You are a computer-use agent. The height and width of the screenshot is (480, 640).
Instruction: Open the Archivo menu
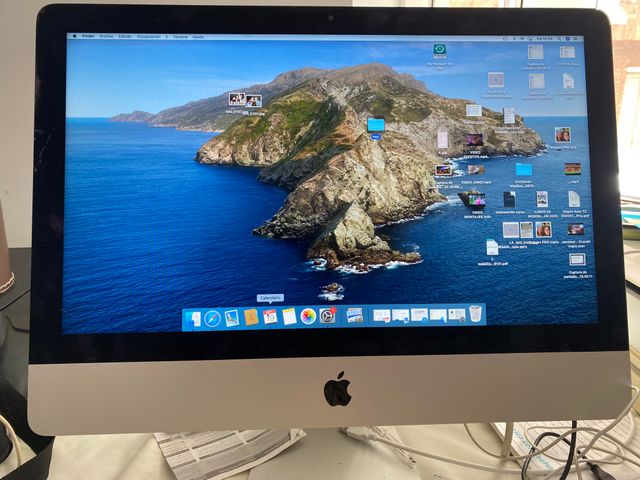click(x=106, y=36)
